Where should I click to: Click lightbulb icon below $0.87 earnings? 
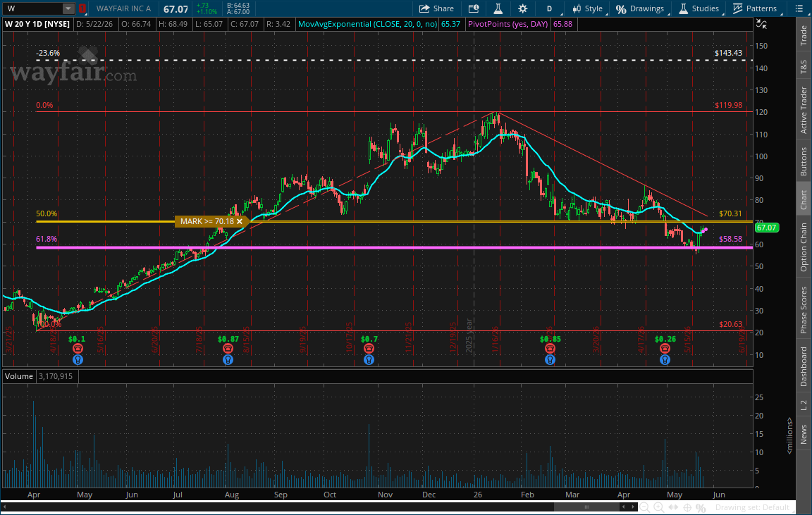(x=228, y=360)
